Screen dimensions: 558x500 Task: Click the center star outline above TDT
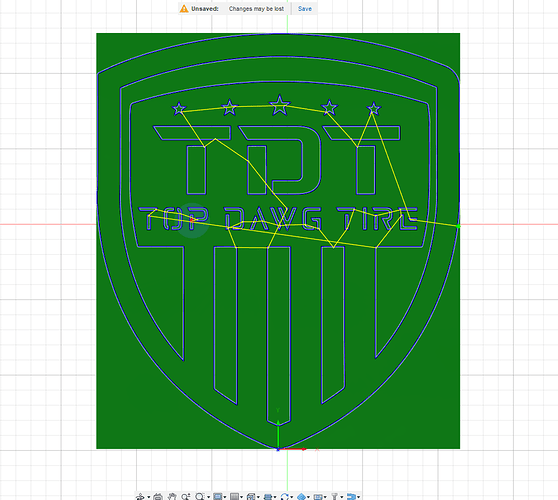pos(280,105)
